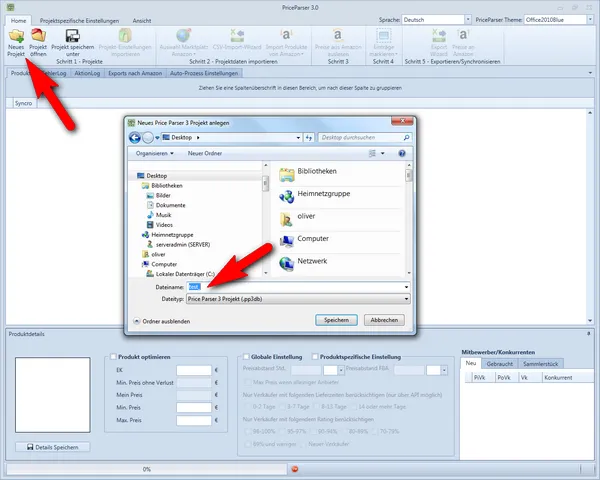Image resolution: width=600 pixels, height=480 pixels.
Task: Switch to the Sammlerstück competitors tab
Action: point(540,364)
